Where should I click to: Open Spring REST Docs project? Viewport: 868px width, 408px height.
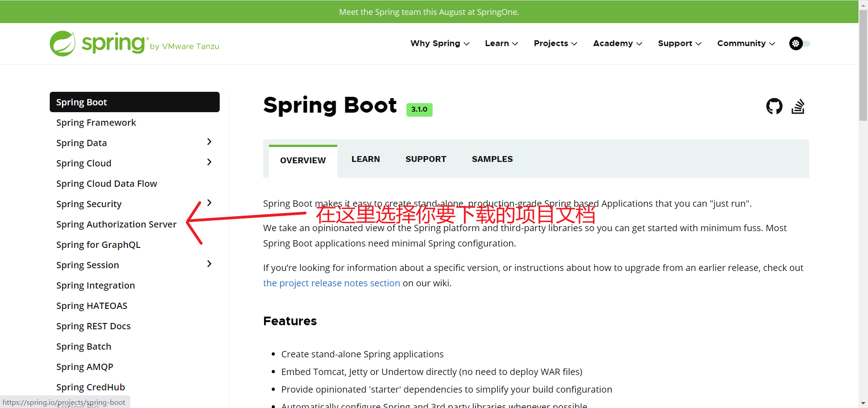pos(93,326)
